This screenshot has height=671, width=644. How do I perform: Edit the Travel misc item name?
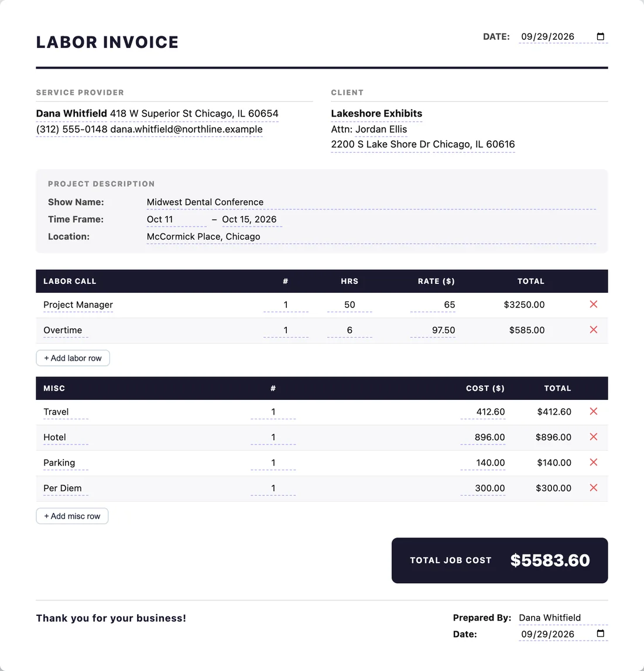pyautogui.click(x=66, y=412)
